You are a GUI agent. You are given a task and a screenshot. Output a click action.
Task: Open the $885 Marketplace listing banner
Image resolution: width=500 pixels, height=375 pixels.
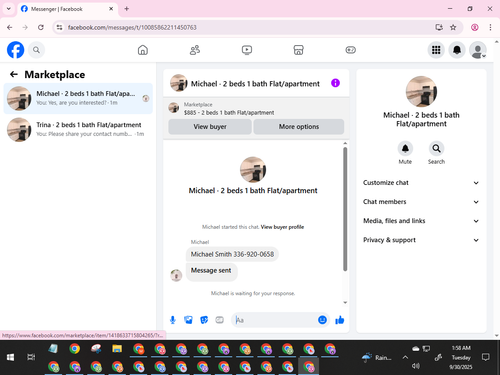256,109
